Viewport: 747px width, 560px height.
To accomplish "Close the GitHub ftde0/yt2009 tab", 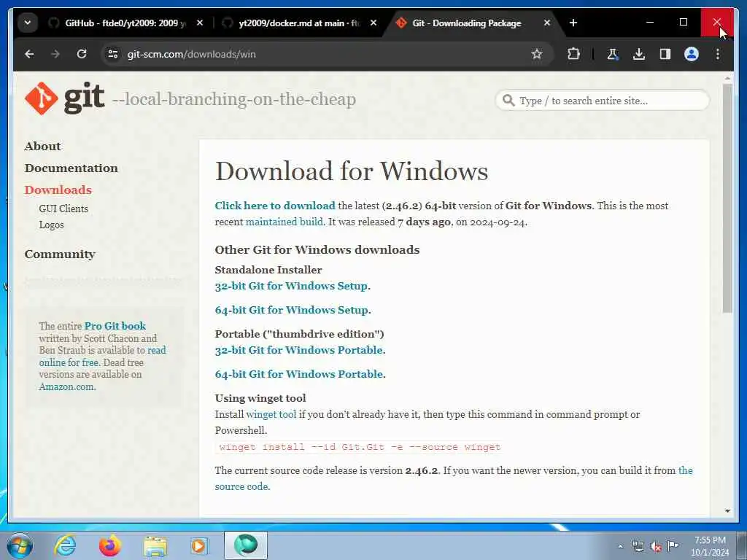I will (200, 23).
